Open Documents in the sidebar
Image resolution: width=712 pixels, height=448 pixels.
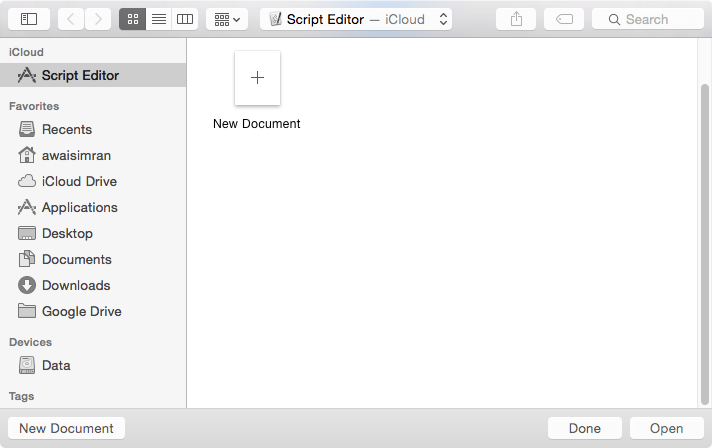[93, 259]
